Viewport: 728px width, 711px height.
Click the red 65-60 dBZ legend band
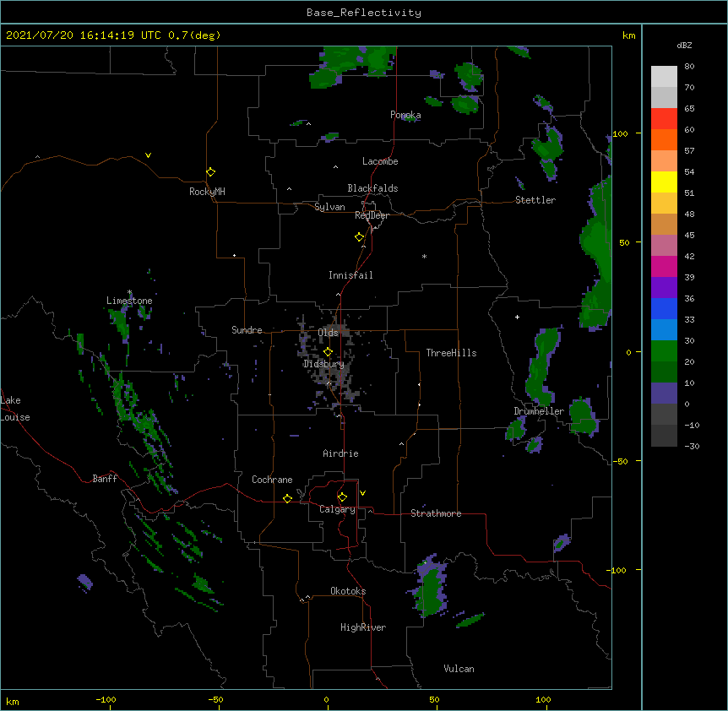pos(664,119)
